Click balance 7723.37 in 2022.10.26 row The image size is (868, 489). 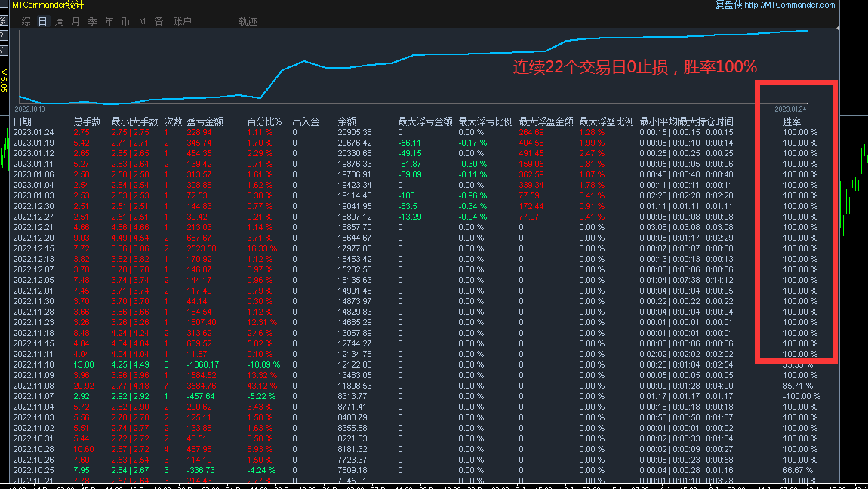[352, 460]
